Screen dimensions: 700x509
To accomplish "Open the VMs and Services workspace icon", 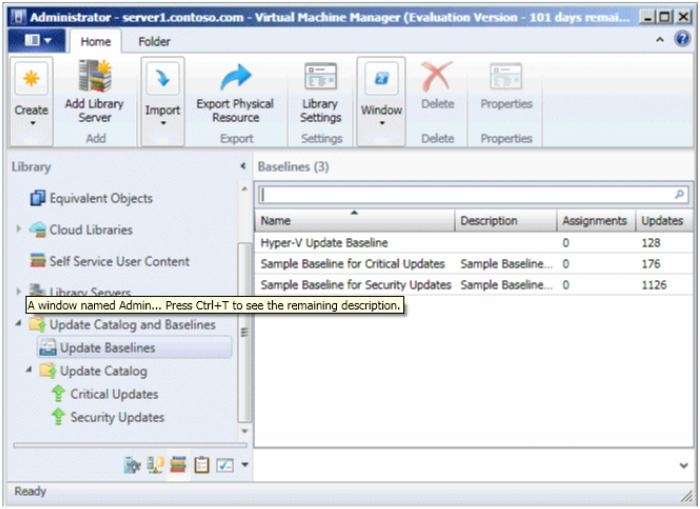I will [132, 466].
